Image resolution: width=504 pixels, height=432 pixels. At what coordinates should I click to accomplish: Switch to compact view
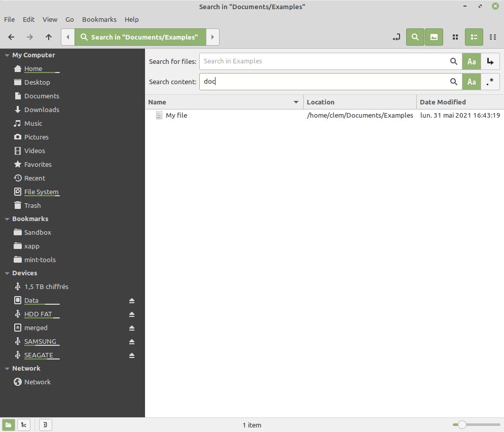(493, 37)
